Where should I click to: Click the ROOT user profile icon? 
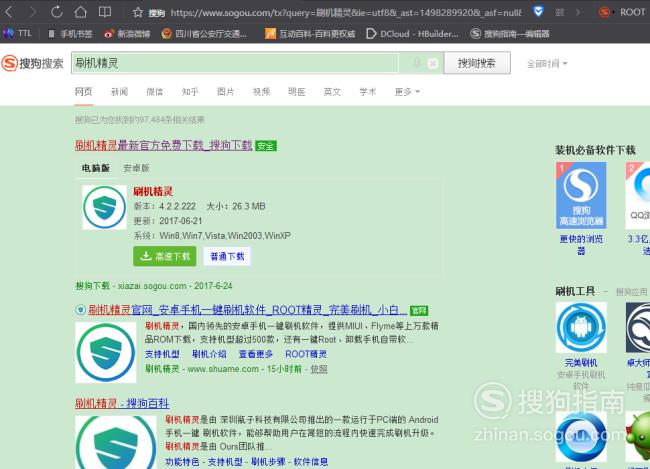pyautogui.click(x=604, y=12)
